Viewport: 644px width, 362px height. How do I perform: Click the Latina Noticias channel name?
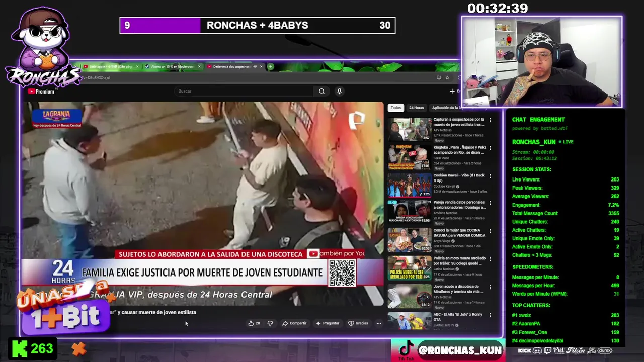pos(445,269)
